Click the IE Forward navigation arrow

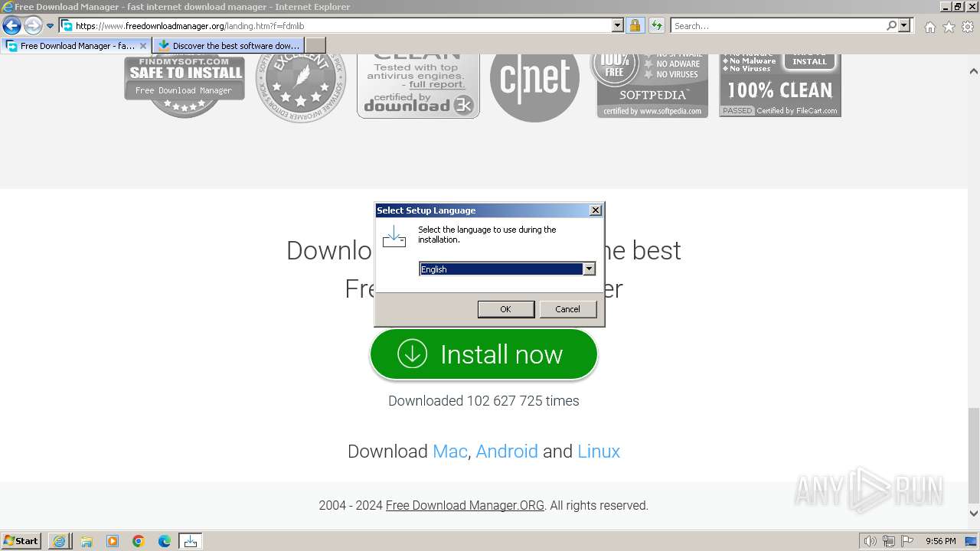33,26
